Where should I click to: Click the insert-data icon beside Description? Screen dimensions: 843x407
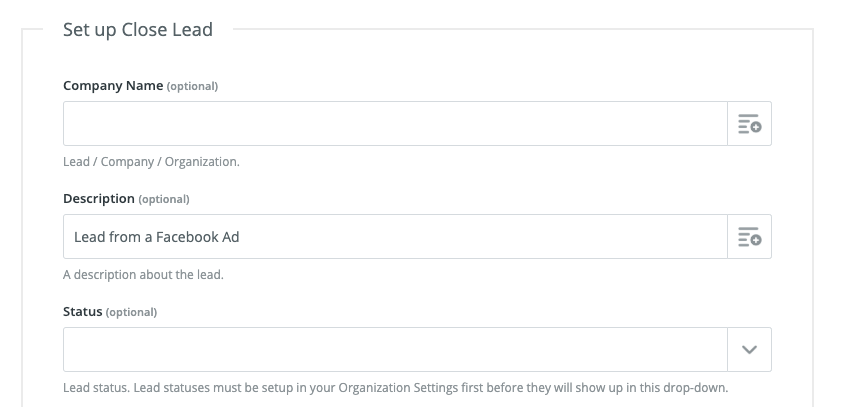[749, 237]
